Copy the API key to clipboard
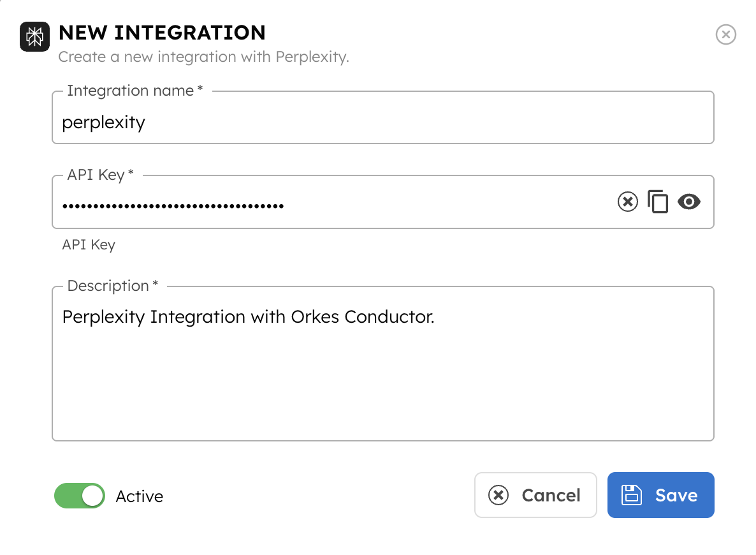The height and width of the screenshot is (555, 756). [657, 202]
